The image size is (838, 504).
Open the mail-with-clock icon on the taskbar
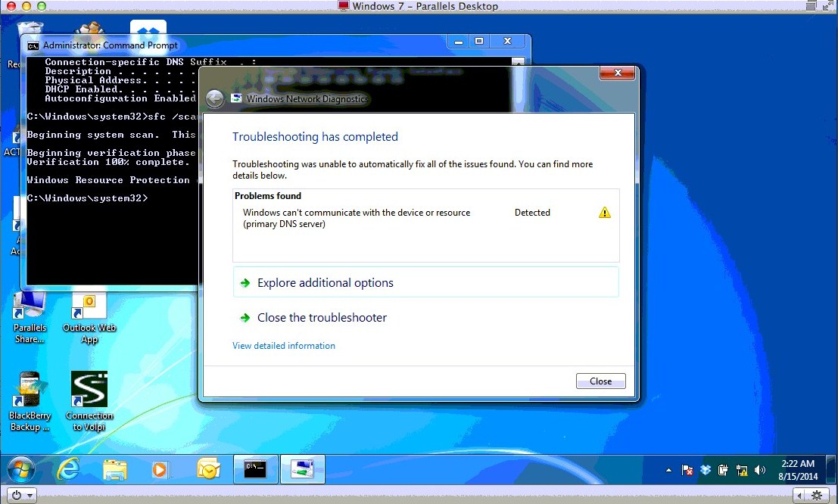pyautogui.click(x=208, y=469)
